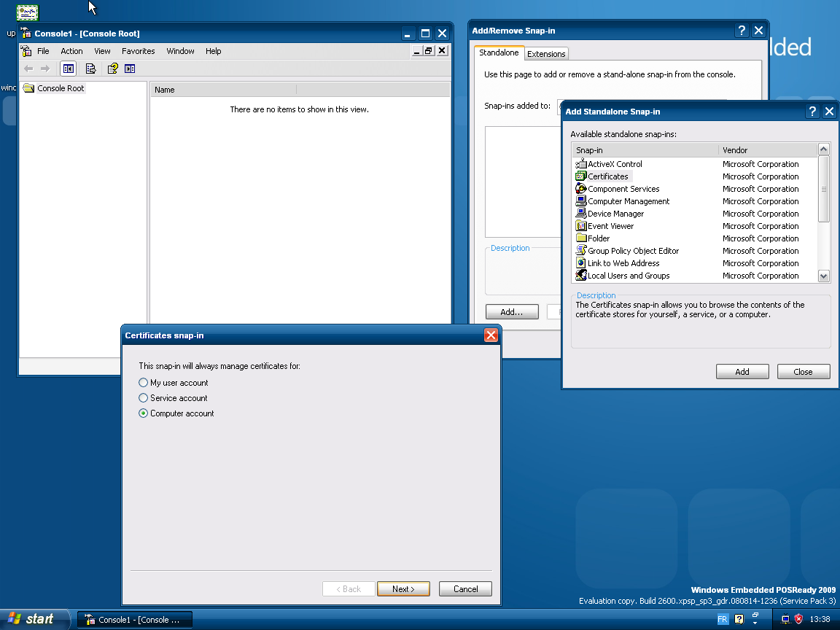Image resolution: width=840 pixels, height=630 pixels.
Task: Click Cancel in Certificates snap-in wizard
Action: (465, 588)
